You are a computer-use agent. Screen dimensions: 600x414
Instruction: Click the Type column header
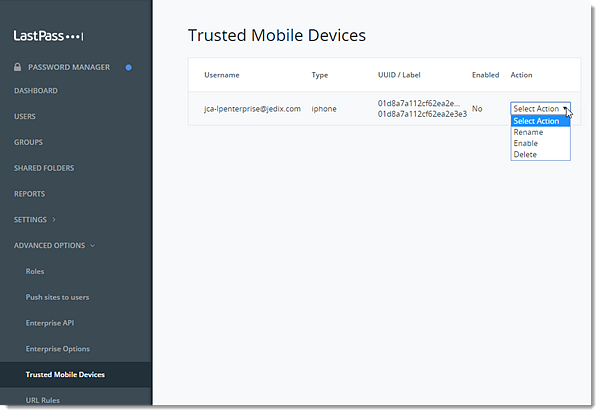320,75
